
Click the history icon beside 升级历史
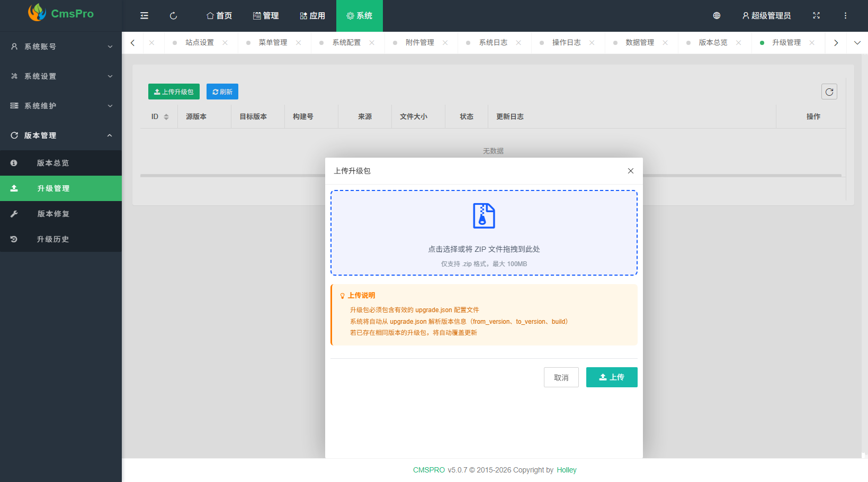pos(14,239)
